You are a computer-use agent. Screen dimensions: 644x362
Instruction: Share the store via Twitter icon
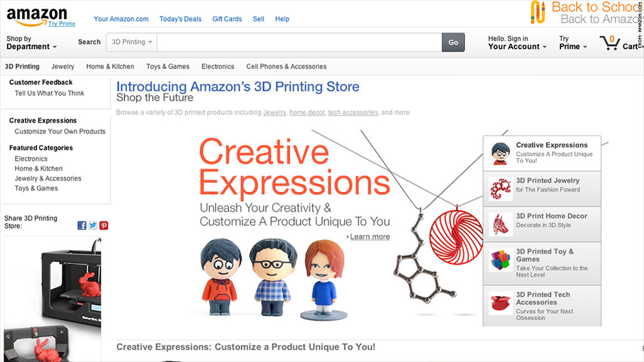click(x=93, y=226)
